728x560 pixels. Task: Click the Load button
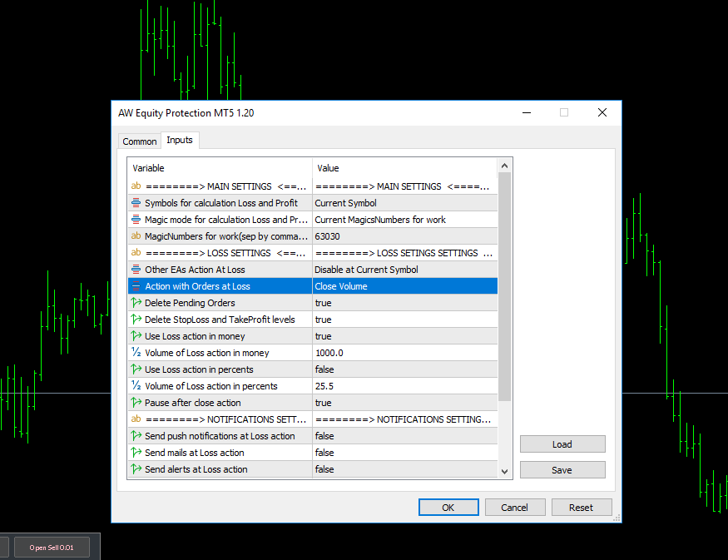[x=562, y=444]
